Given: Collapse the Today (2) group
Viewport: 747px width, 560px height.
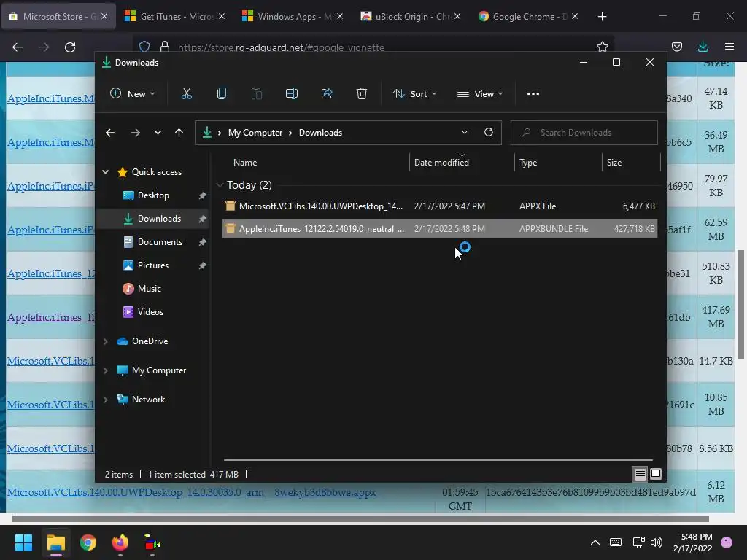Looking at the screenshot, I should (x=220, y=185).
